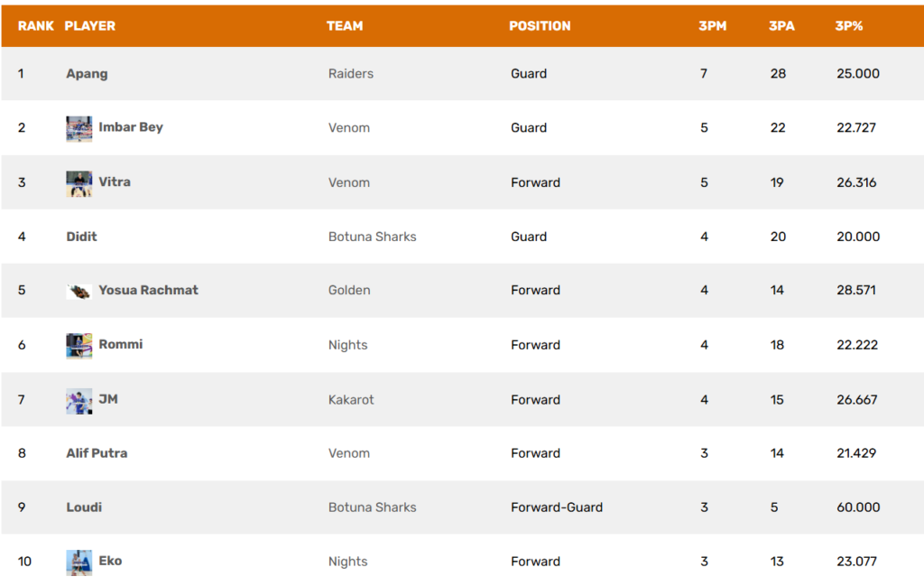Screen dimensions: 924x586
Task: Click the TEAM column header
Action: (x=345, y=26)
